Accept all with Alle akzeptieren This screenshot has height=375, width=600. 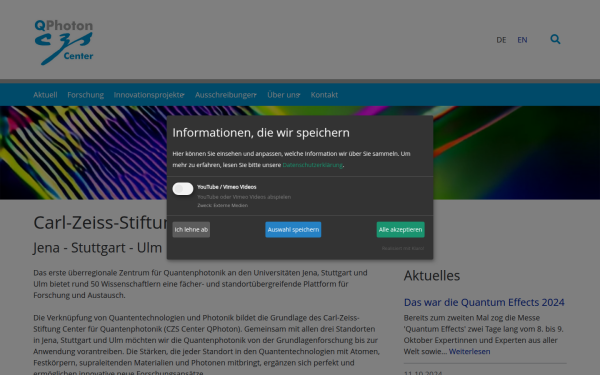click(x=400, y=230)
